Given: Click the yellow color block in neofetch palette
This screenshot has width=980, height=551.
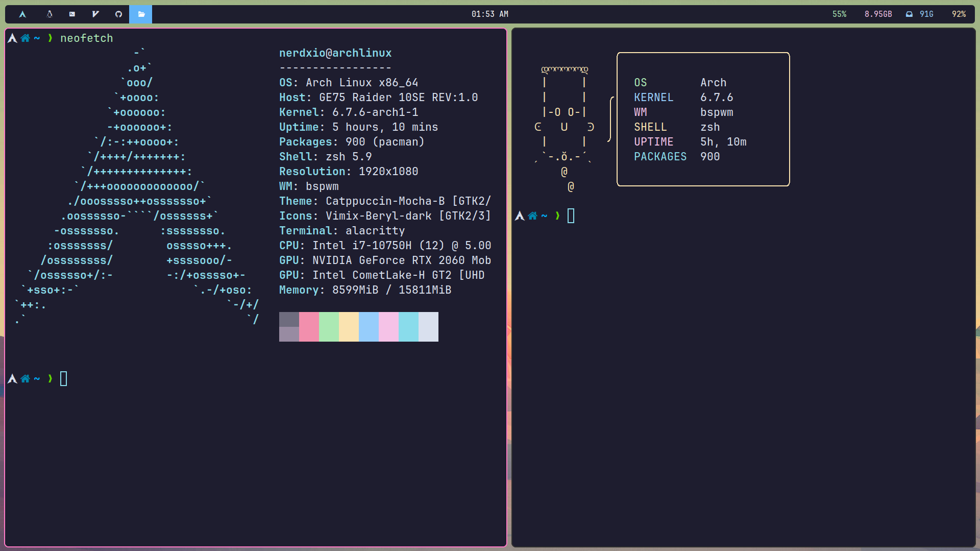Looking at the screenshot, I should 349,327.
